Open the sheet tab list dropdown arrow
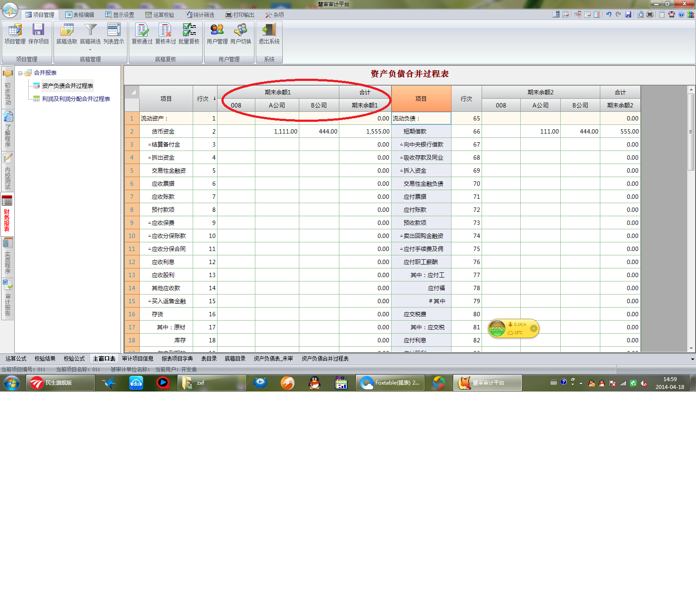Viewport: 696px width, 616px height. 693,359
